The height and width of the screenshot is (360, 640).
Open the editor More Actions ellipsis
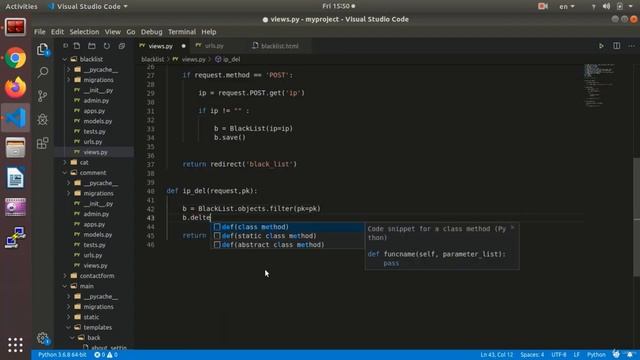click(x=631, y=46)
